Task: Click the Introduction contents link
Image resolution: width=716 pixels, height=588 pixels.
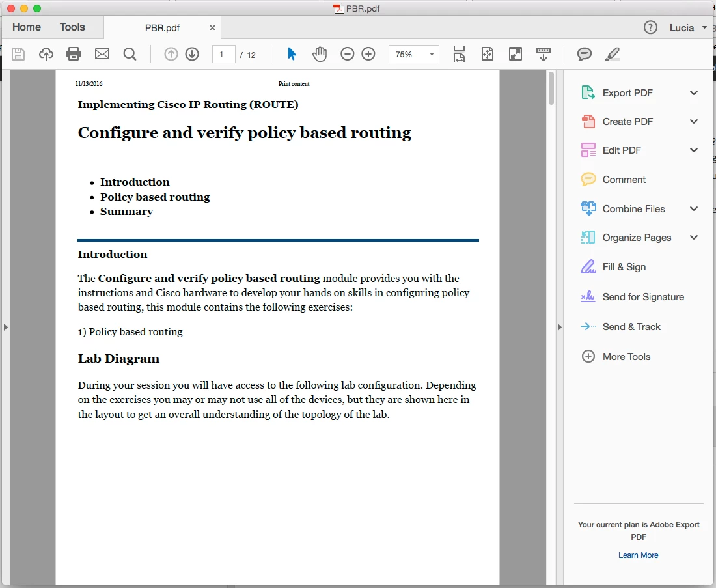Action: tap(135, 182)
